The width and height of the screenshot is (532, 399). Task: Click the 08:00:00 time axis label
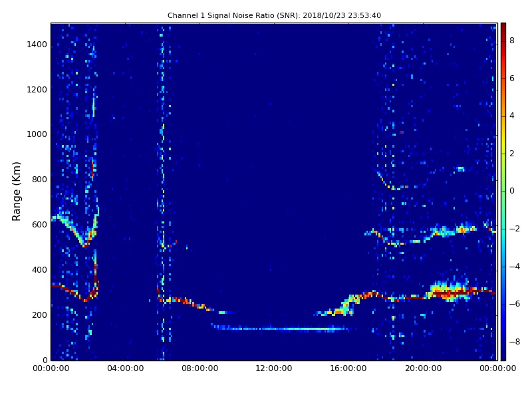200,368
